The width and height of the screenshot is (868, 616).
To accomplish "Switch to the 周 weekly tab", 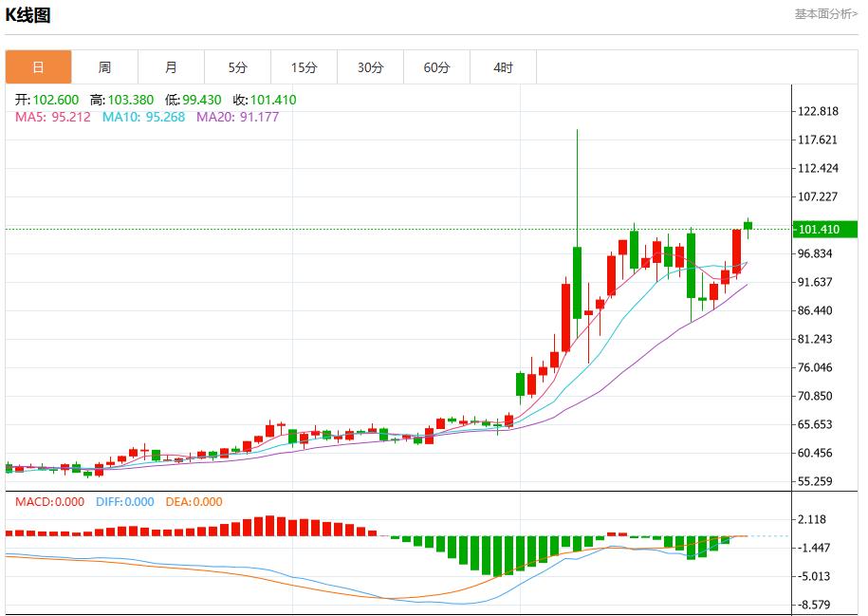I will pyautogui.click(x=104, y=67).
